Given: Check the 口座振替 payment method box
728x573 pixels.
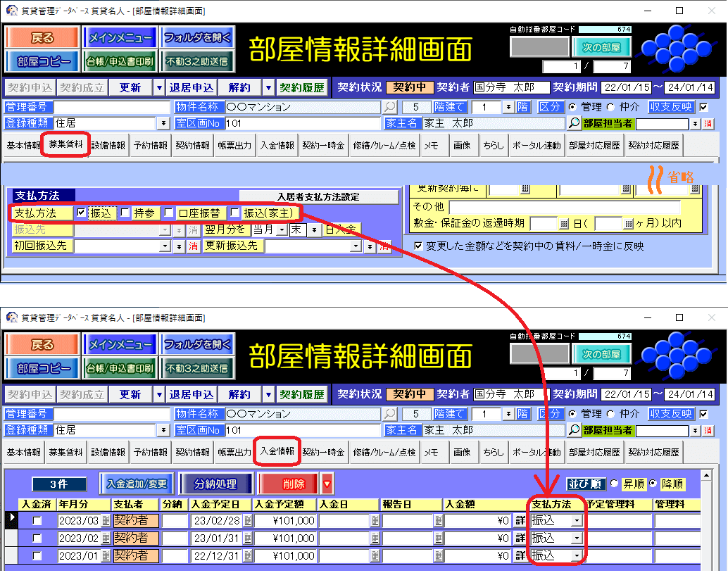Looking at the screenshot, I should (x=168, y=213).
